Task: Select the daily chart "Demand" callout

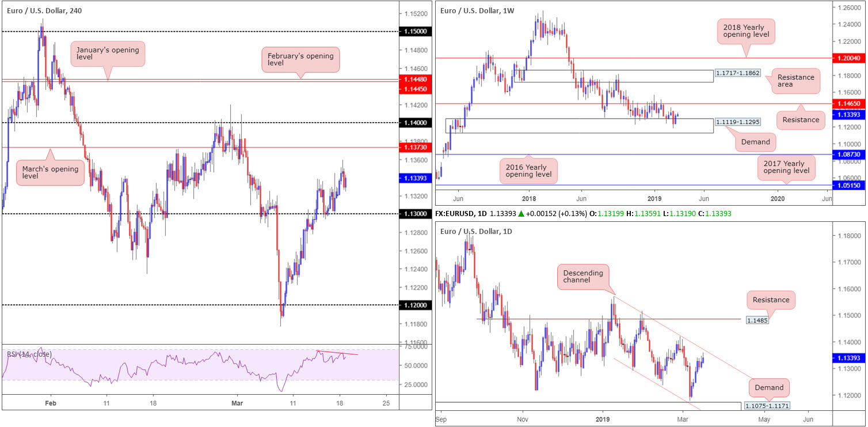Action: click(x=770, y=388)
